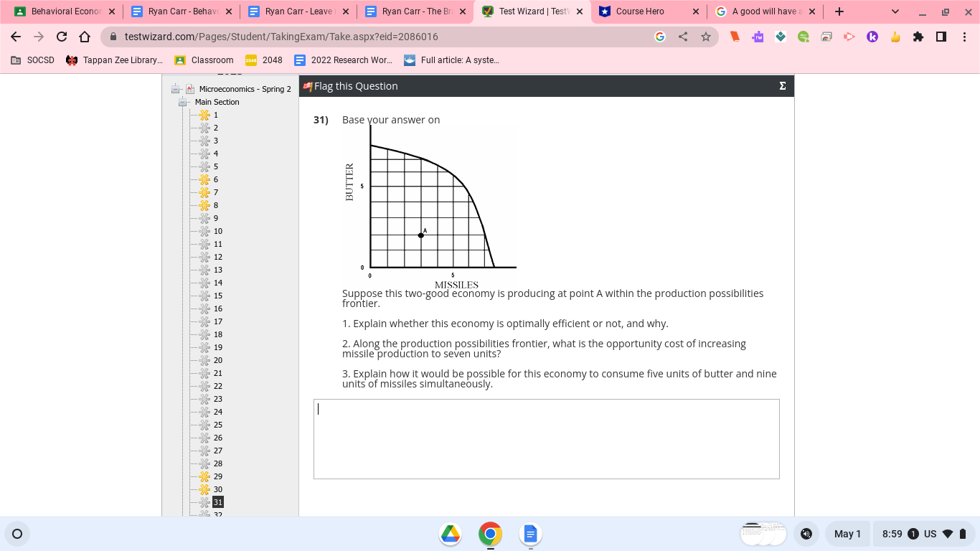Close the Test Wizard tab
The width and height of the screenshot is (980, 551).
(580, 11)
